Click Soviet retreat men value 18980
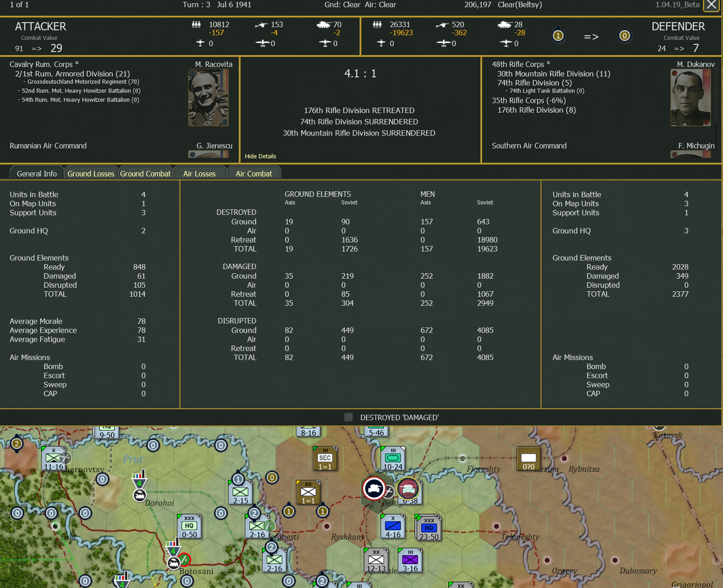 [x=487, y=240]
